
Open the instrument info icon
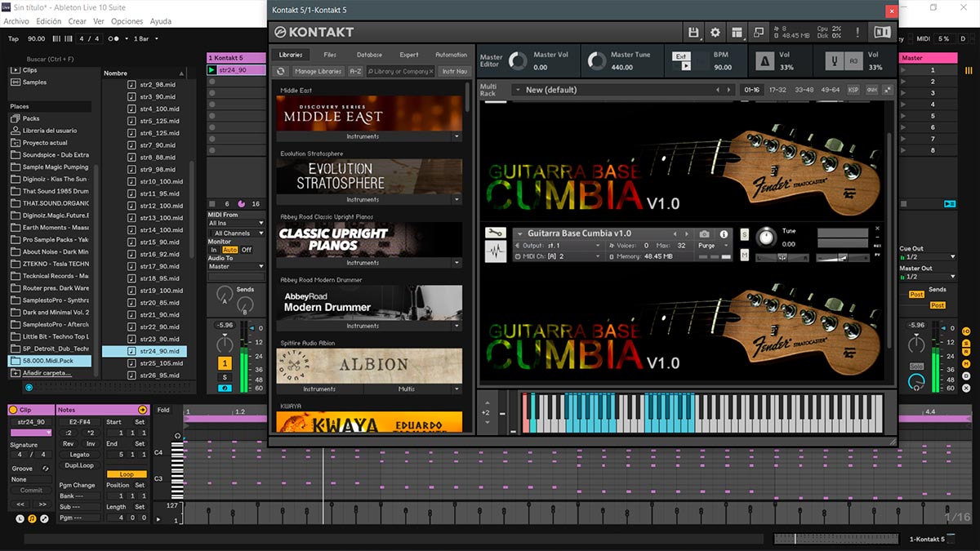tap(724, 234)
